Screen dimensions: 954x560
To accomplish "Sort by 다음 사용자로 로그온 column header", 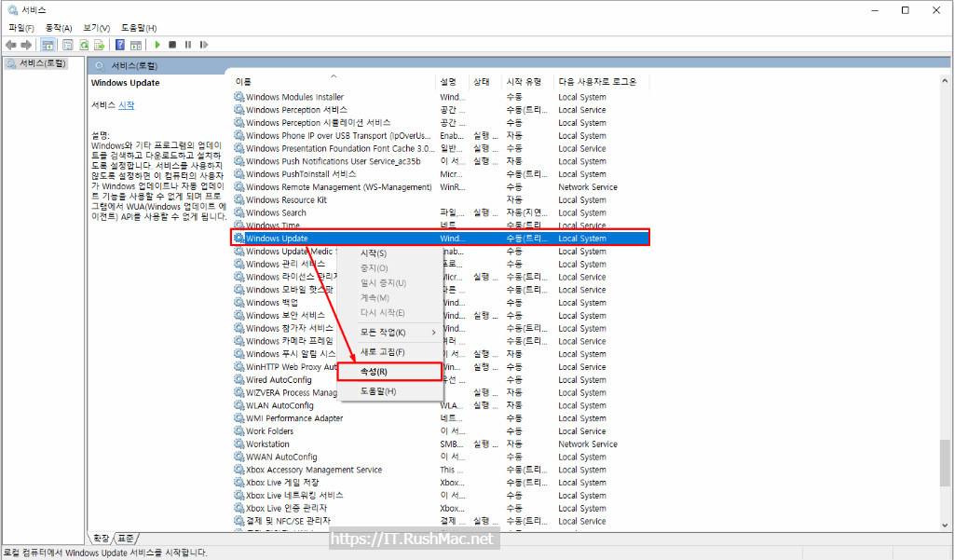I will [601, 82].
